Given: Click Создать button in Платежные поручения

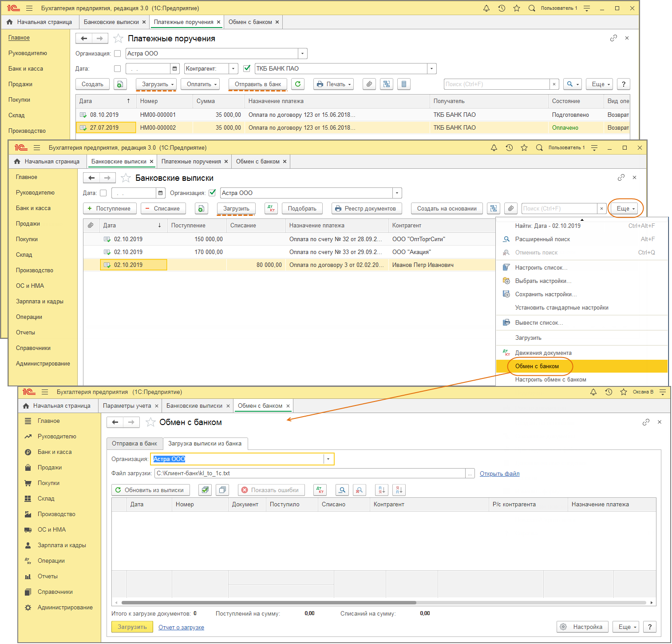Looking at the screenshot, I should click(92, 84).
